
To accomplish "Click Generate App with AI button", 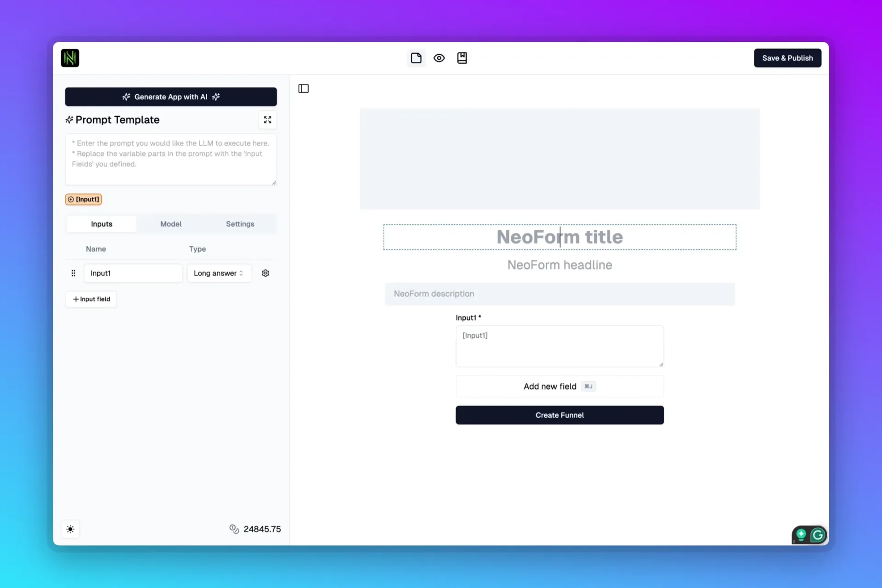I will [x=170, y=96].
